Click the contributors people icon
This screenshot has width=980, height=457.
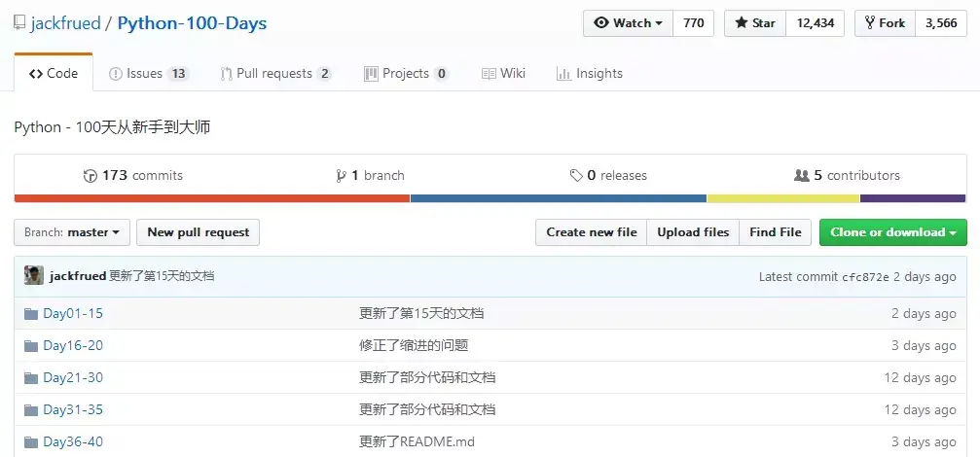point(801,176)
